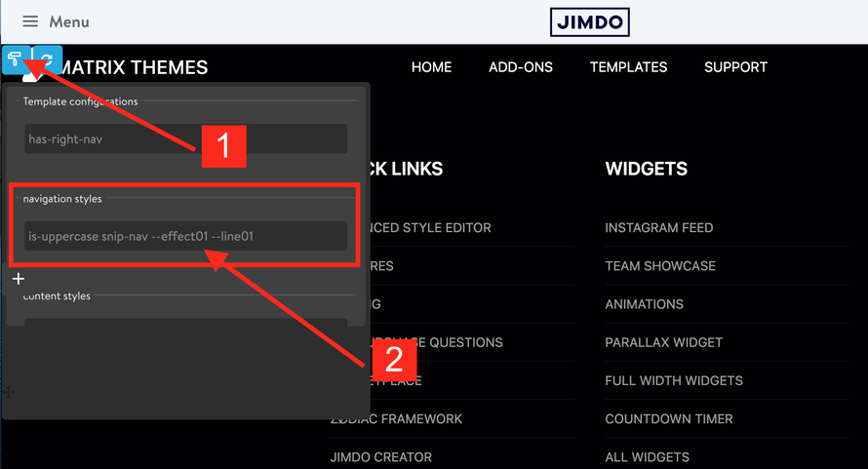Open the SUPPORT navigation item
The height and width of the screenshot is (469, 868).
(735, 67)
